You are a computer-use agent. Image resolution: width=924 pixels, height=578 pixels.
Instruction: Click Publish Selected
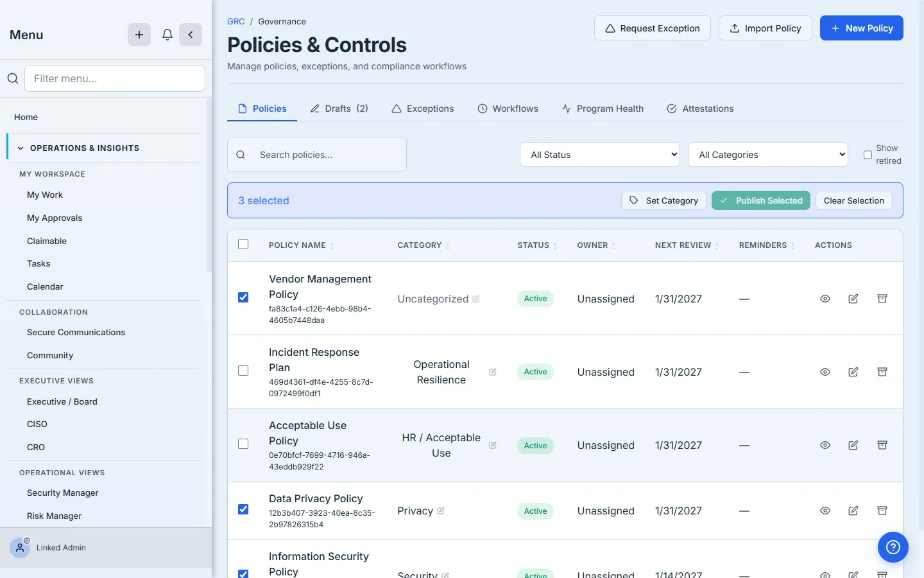[x=761, y=200]
